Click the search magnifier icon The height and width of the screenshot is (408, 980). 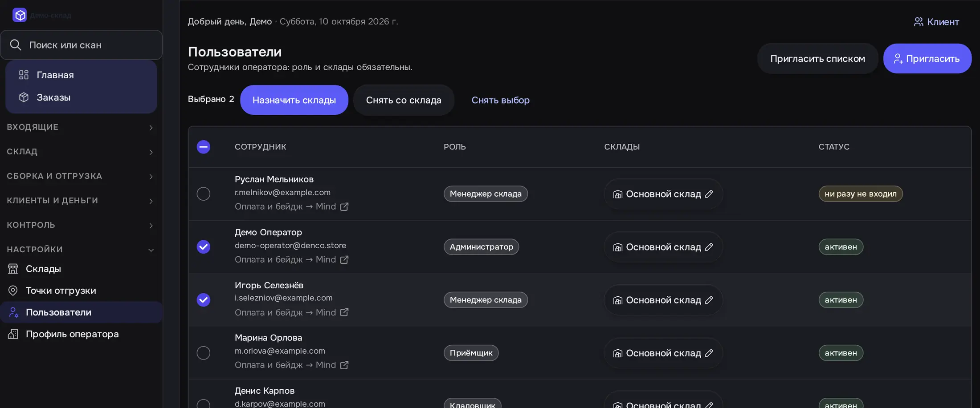pos(16,45)
